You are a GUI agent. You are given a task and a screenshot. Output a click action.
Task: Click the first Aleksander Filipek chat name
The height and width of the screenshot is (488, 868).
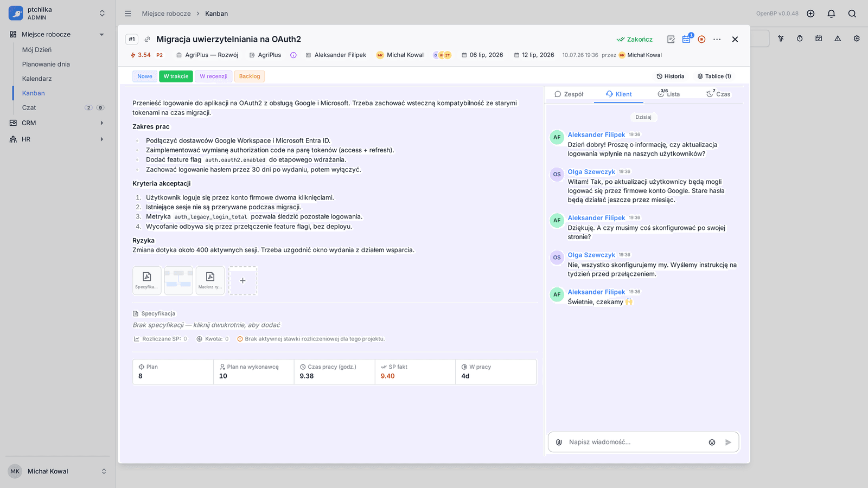[x=596, y=135]
